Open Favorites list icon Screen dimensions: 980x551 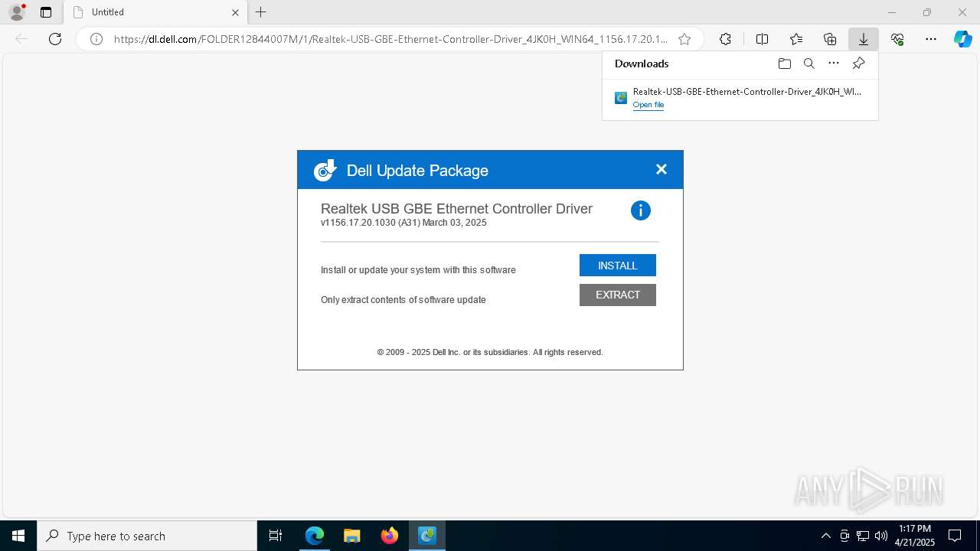pos(796,39)
